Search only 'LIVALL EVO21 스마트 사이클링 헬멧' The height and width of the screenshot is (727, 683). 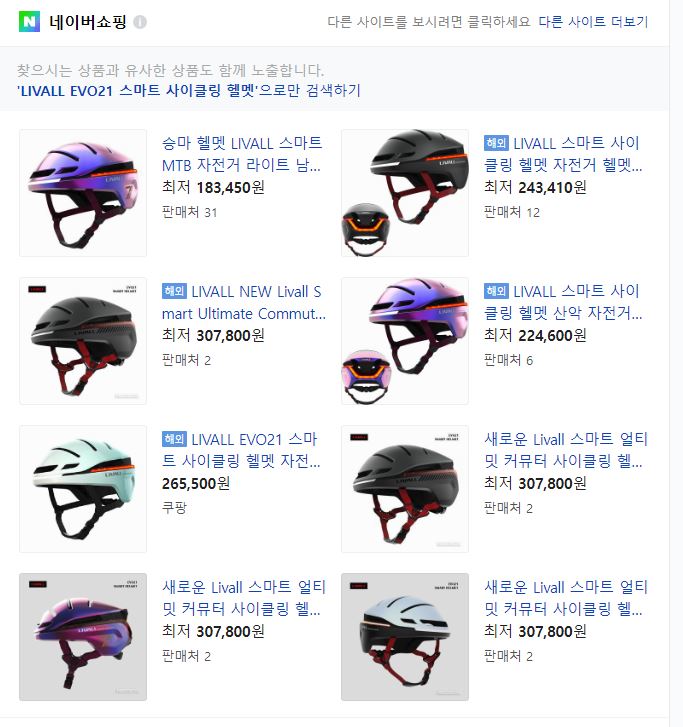click(x=189, y=90)
